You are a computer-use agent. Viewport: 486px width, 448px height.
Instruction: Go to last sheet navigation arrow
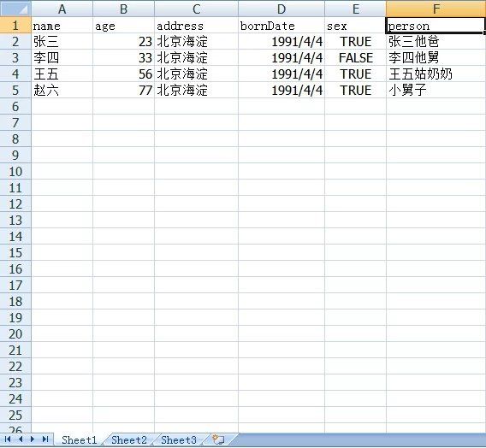tap(45, 439)
